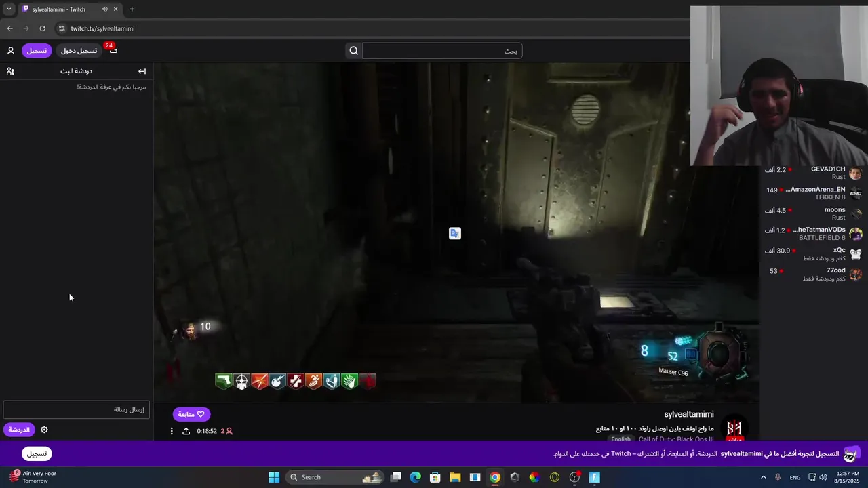Click the Chrome icon in taskbar
The image size is (868, 488).
(495, 477)
